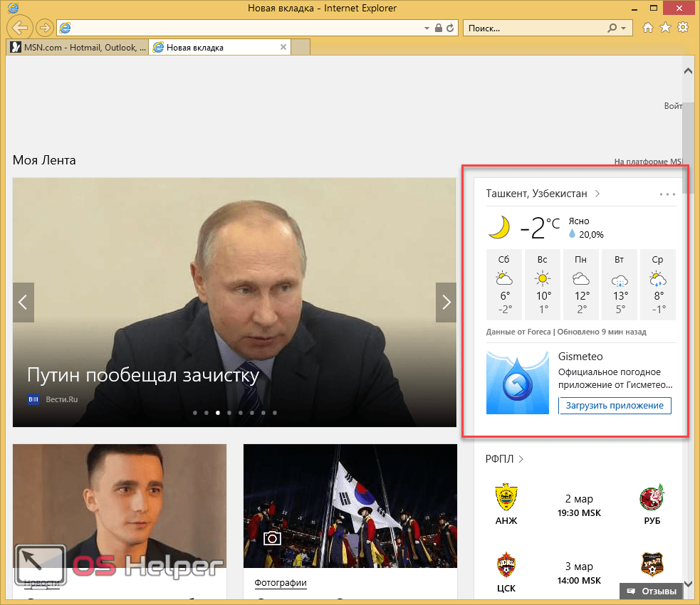Viewport: 700px width, 605px height.
Task: Click the camera icon on photo tile
Action: click(271, 538)
